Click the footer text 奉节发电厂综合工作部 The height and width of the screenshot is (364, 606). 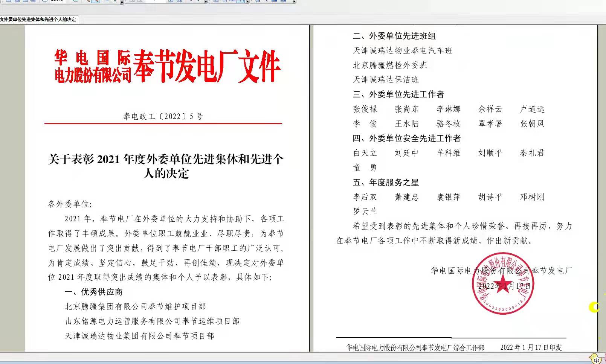(x=453, y=347)
